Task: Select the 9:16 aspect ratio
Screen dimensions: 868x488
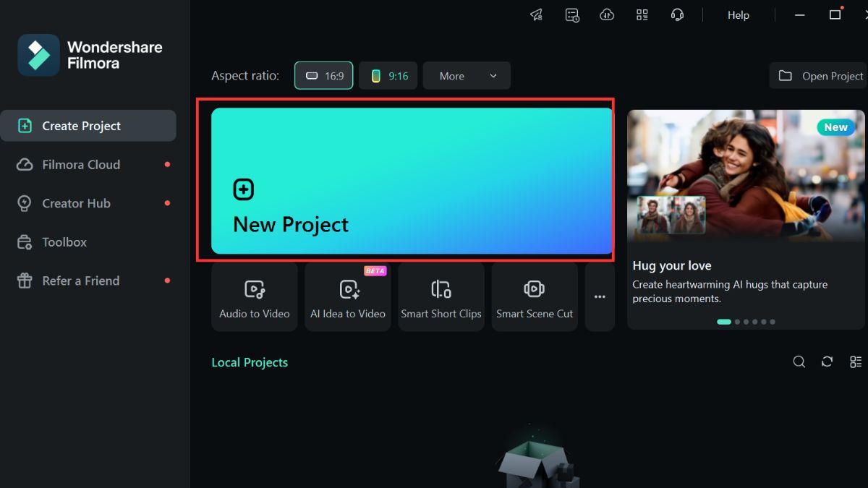Action: tap(388, 76)
